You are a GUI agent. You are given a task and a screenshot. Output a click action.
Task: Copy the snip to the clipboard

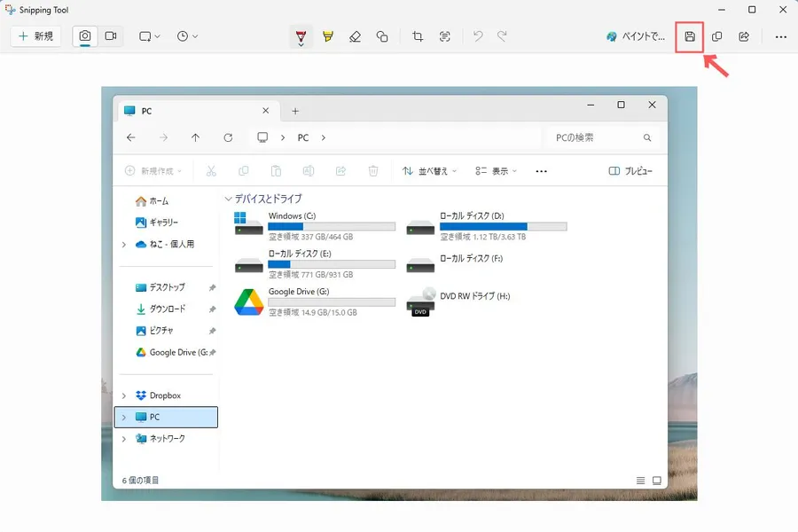tap(717, 36)
